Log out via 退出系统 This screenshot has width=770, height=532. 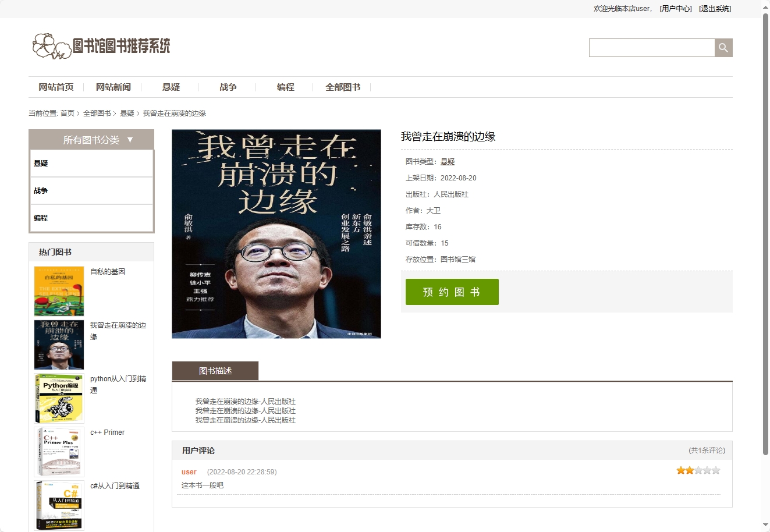(715, 8)
